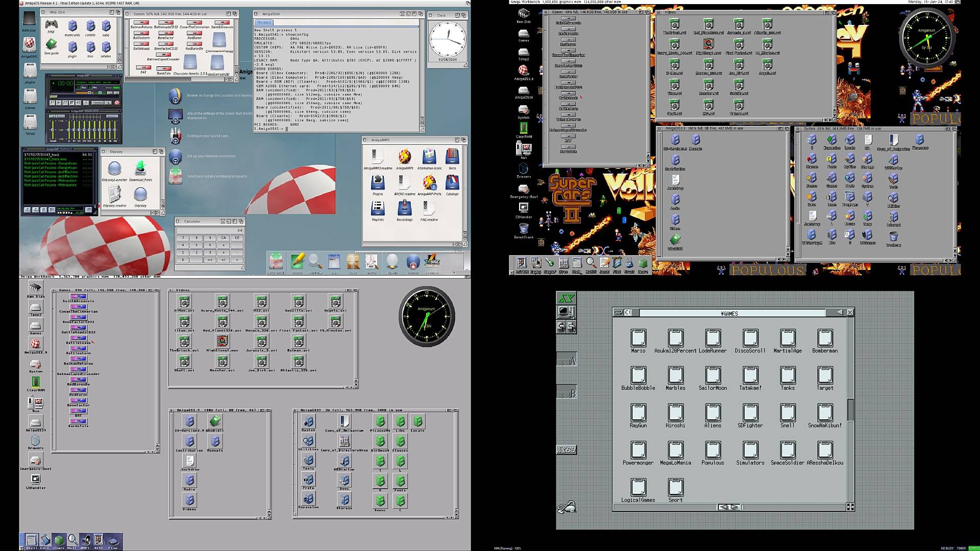Click the scroll-down arrow in the Games window

coord(158,449)
